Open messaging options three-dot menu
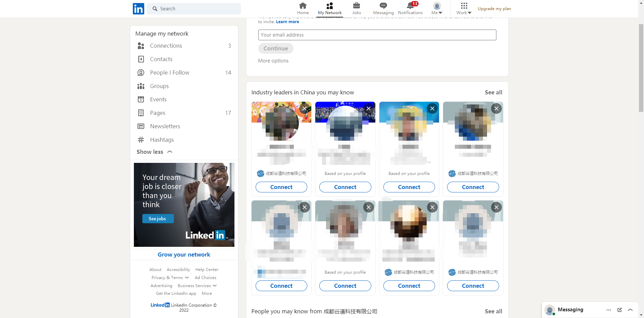 pyautogui.click(x=608, y=310)
